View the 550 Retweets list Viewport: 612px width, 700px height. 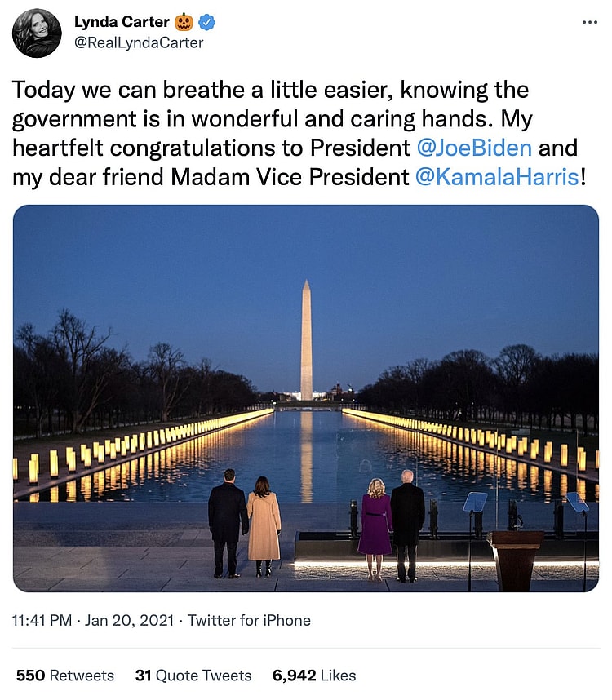click(x=65, y=676)
